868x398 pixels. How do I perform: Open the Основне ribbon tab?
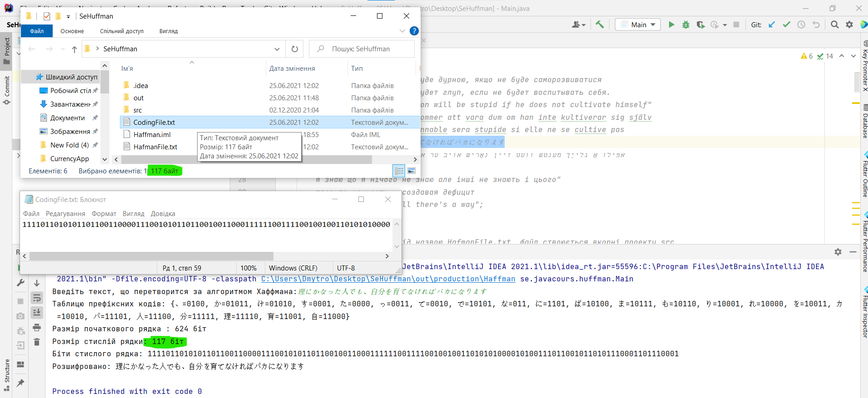(x=72, y=31)
